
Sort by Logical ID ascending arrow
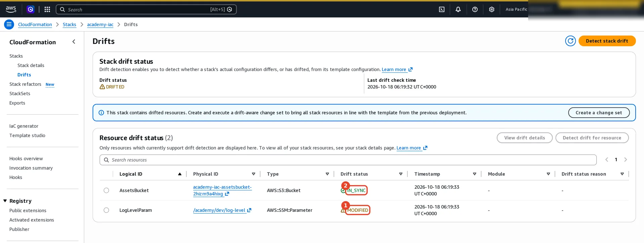pyautogui.click(x=180, y=174)
